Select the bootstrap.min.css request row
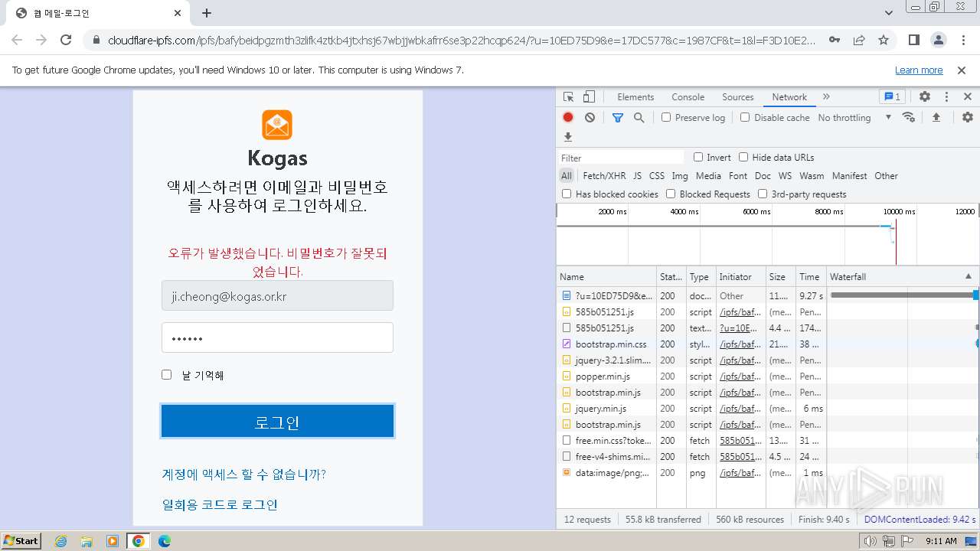The width and height of the screenshot is (980, 551). (768, 344)
